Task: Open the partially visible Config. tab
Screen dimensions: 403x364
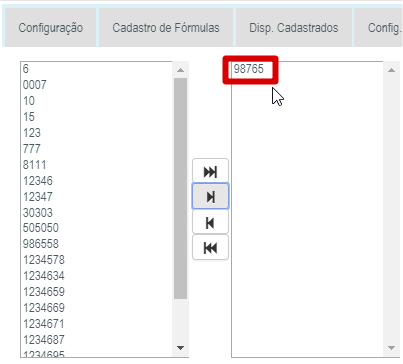Action: [379, 28]
